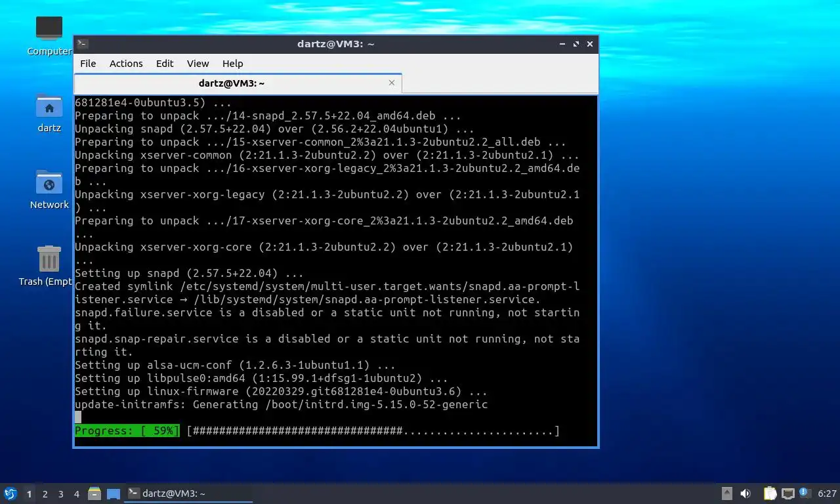Launch the file manager from the taskbar
Viewport: 840px width, 504px height.
[x=94, y=493]
